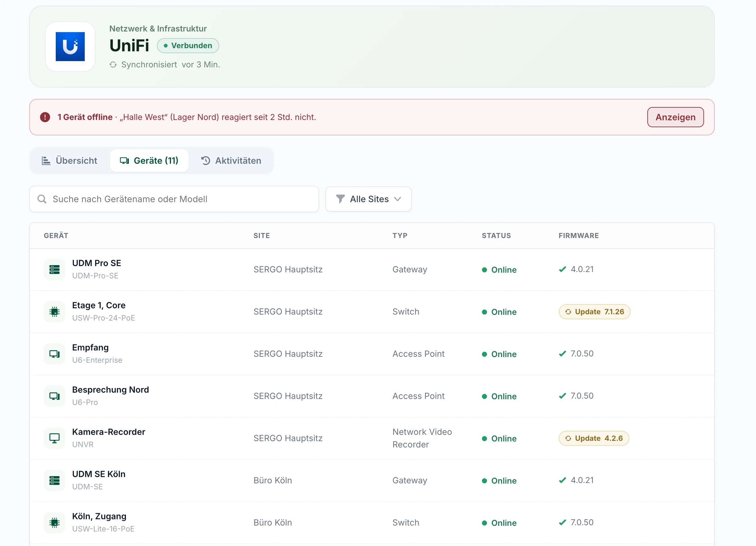Click Online status in Köln, Zugang row
756x546 pixels.
pos(499,523)
